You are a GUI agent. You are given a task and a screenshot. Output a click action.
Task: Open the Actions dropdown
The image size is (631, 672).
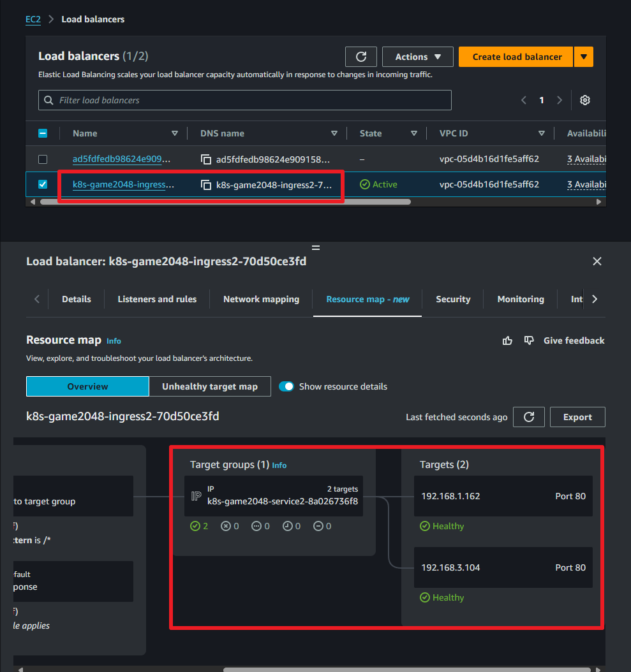(x=418, y=57)
